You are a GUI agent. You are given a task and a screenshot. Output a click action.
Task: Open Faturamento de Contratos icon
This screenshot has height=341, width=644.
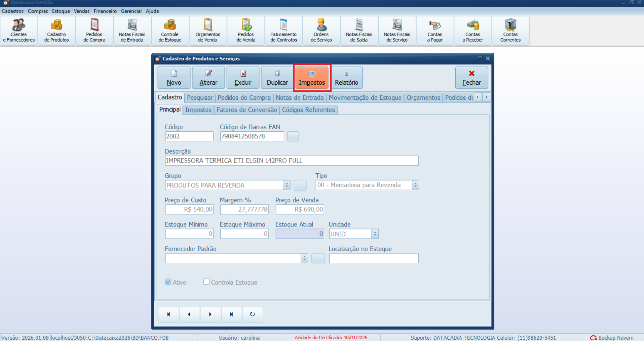click(x=283, y=31)
